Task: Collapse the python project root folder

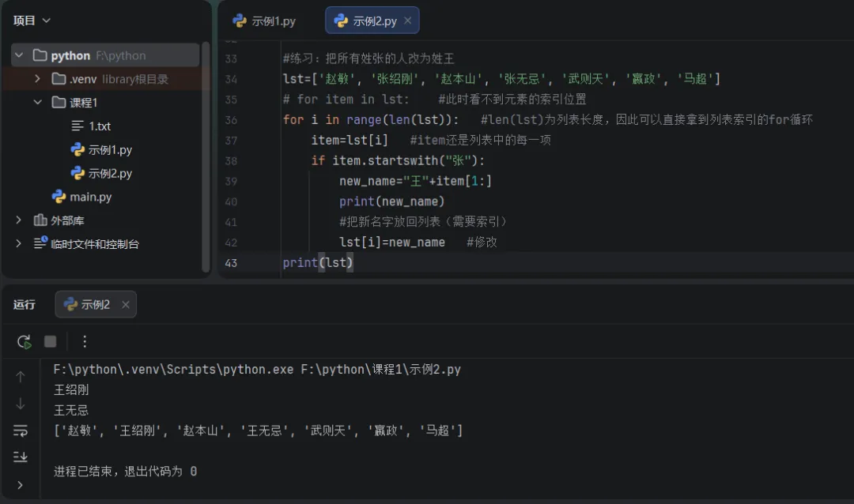Action: point(19,55)
